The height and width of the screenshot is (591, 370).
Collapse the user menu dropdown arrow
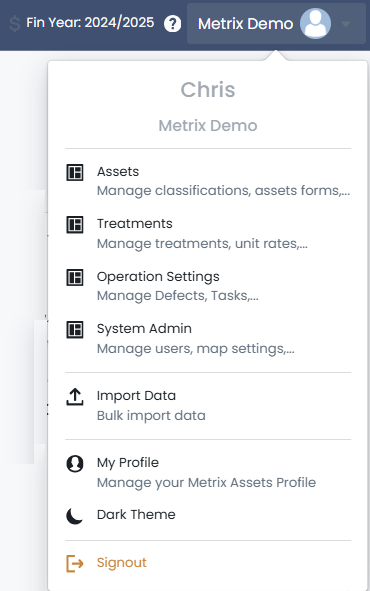point(346,24)
